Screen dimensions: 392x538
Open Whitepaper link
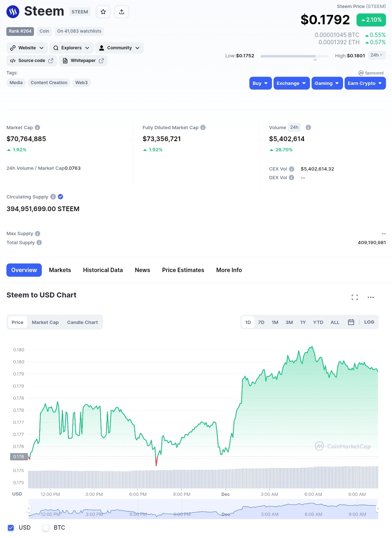coord(83,61)
